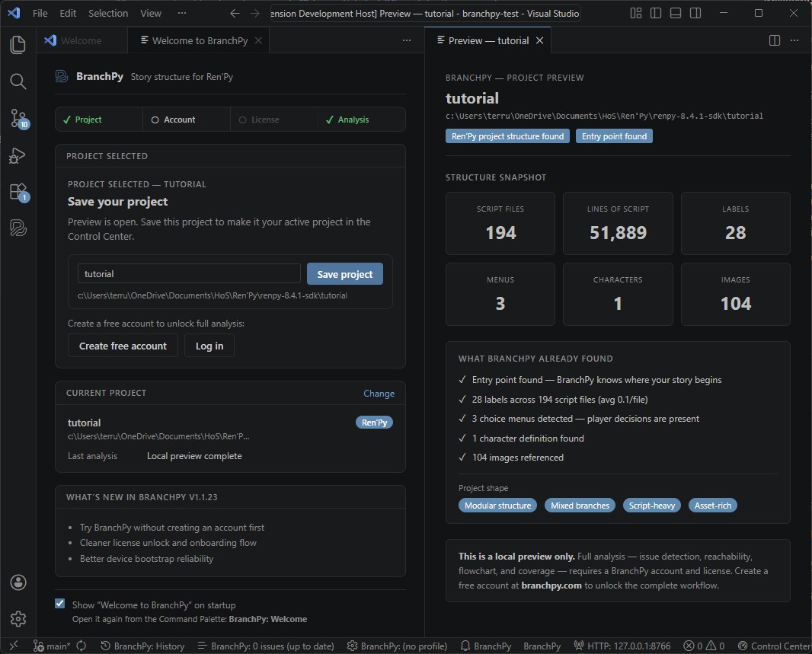The width and height of the screenshot is (812, 654).
Task: Open the Manage gear icon
Action: point(18,619)
